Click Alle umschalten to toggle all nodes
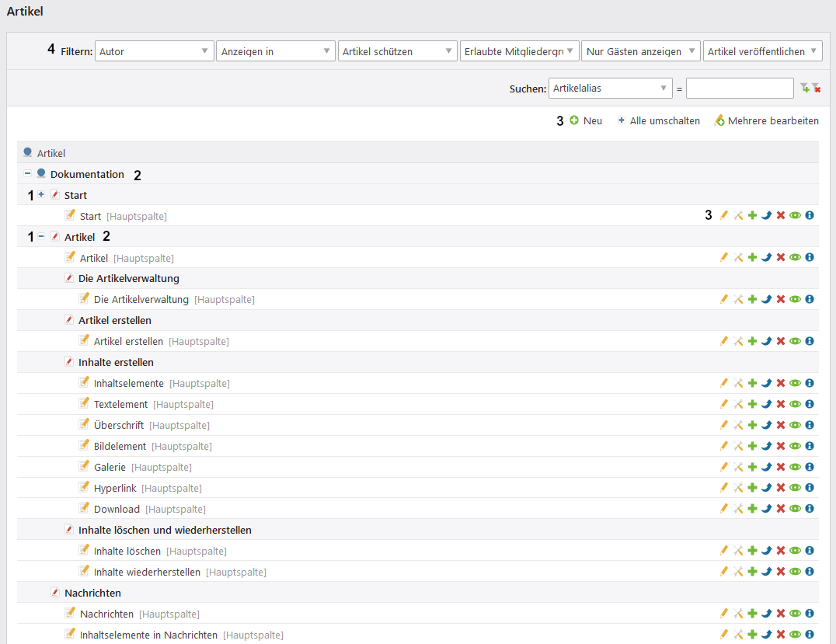This screenshot has width=836, height=644. (658, 120)
